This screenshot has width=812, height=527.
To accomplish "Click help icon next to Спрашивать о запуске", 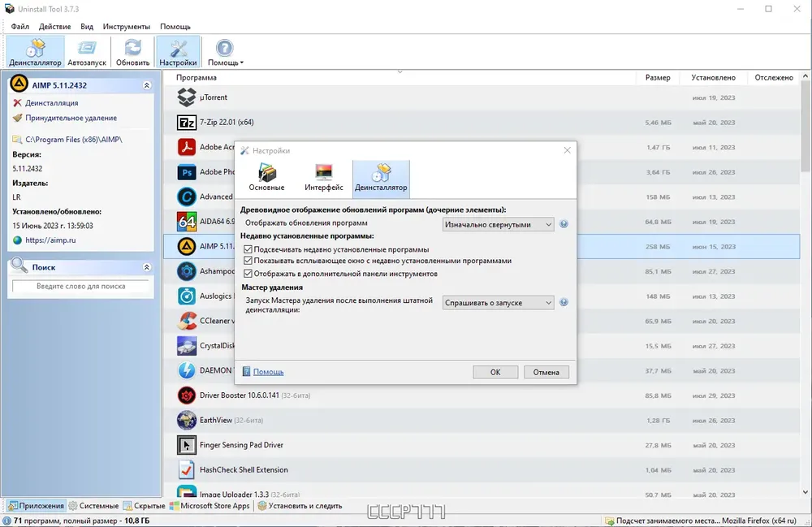I will click(x=564, y=302).
